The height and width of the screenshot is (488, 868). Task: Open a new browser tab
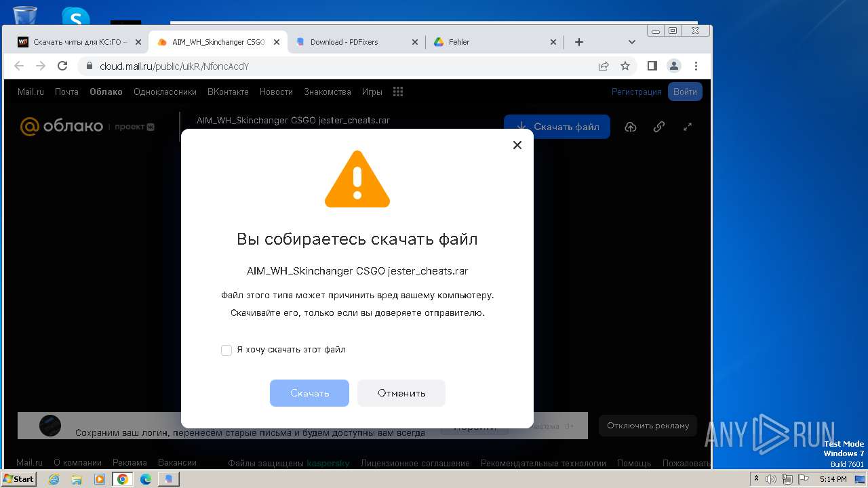pyautogui.click(x=578, y=42)
